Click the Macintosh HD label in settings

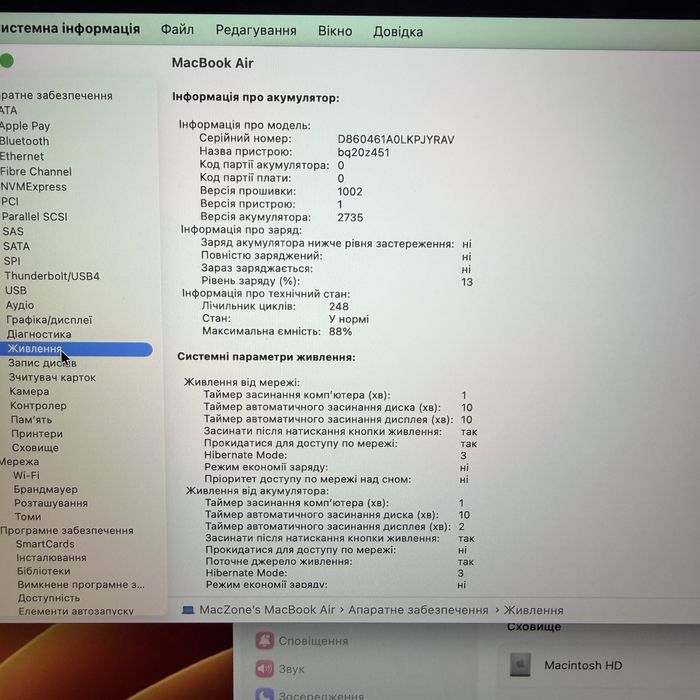(x=583, y=665)
